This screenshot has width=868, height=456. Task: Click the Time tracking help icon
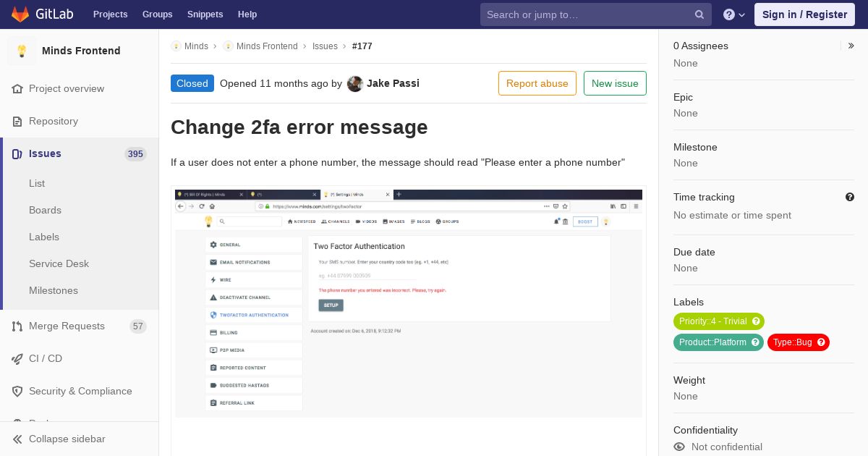point(850,197)
